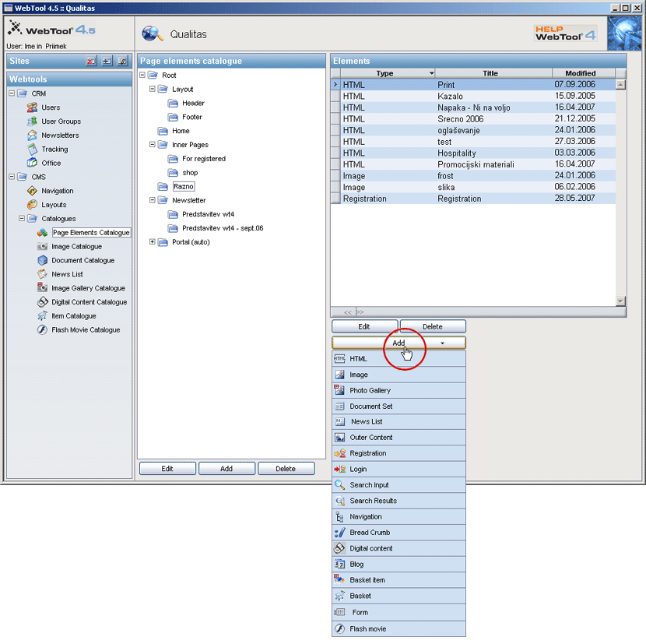Select the Hospitality row in the Elements table
This screenshot has width=646, height=644.
tap(456, 153)
